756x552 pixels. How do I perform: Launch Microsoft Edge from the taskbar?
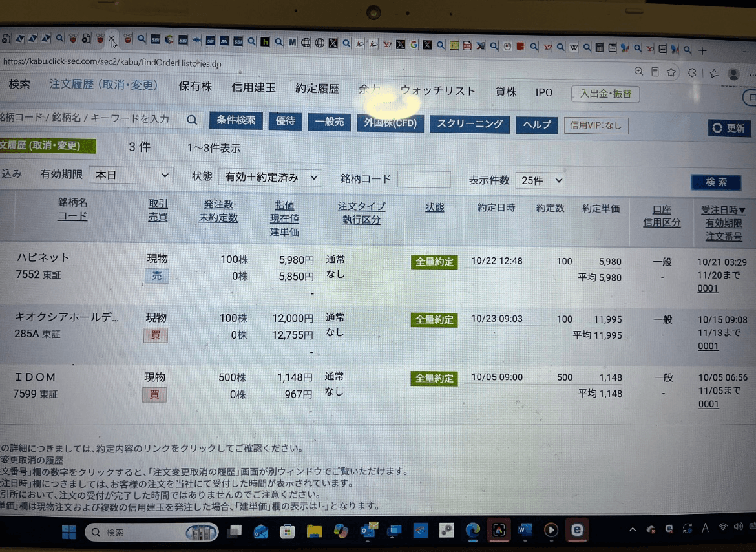click(472, 530)
